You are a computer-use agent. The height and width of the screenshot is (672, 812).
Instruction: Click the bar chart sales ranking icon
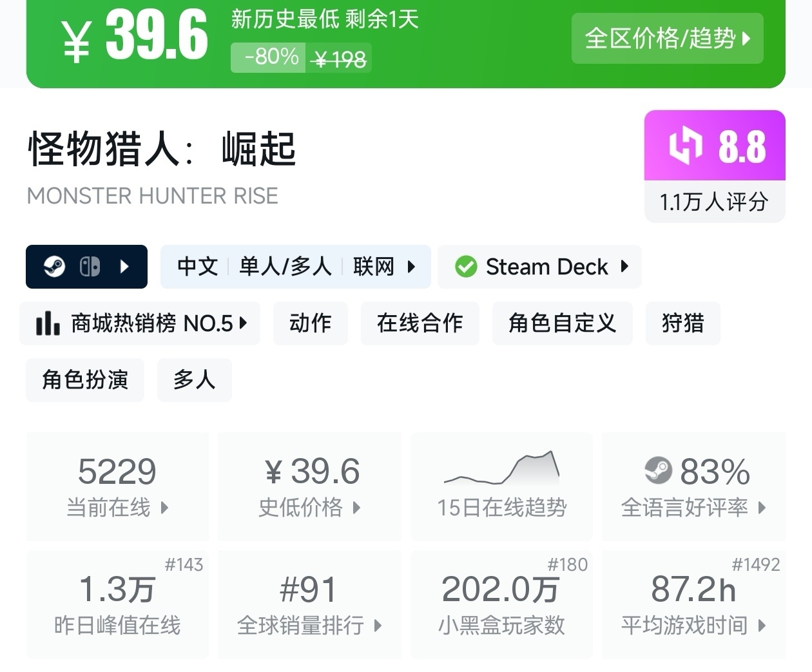point(48,323)
